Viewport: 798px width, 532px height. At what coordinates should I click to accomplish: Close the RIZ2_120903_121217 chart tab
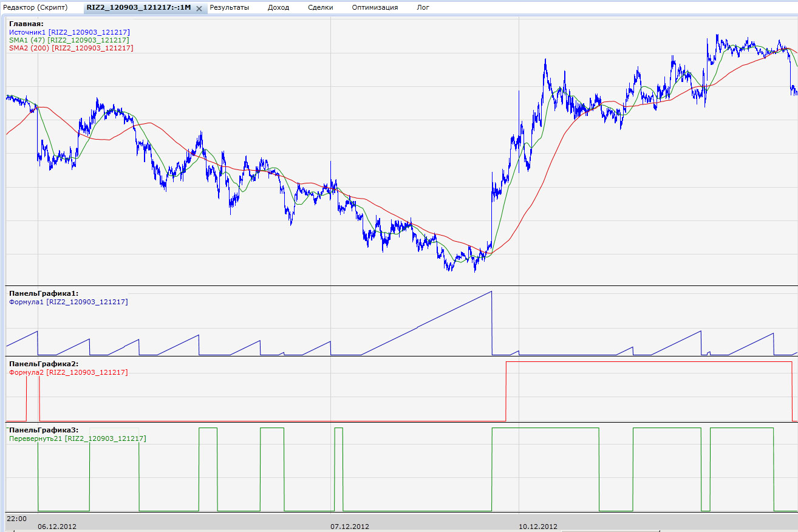click(x=199, y=9)
